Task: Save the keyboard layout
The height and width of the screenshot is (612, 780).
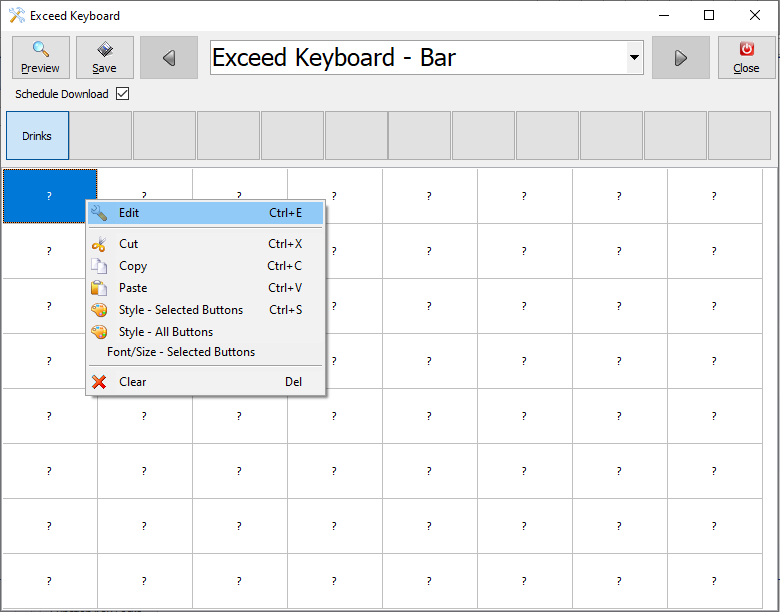Action: point(104,58)
